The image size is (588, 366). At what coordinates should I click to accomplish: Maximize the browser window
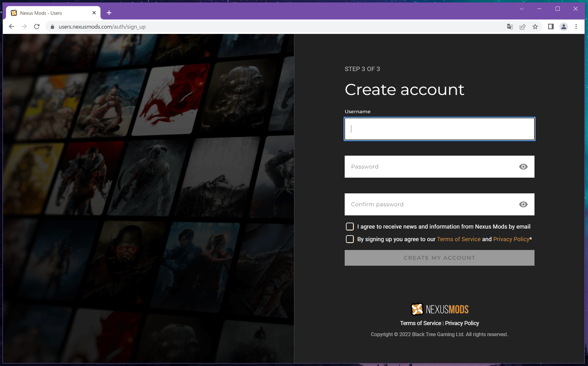pos(557,9)
